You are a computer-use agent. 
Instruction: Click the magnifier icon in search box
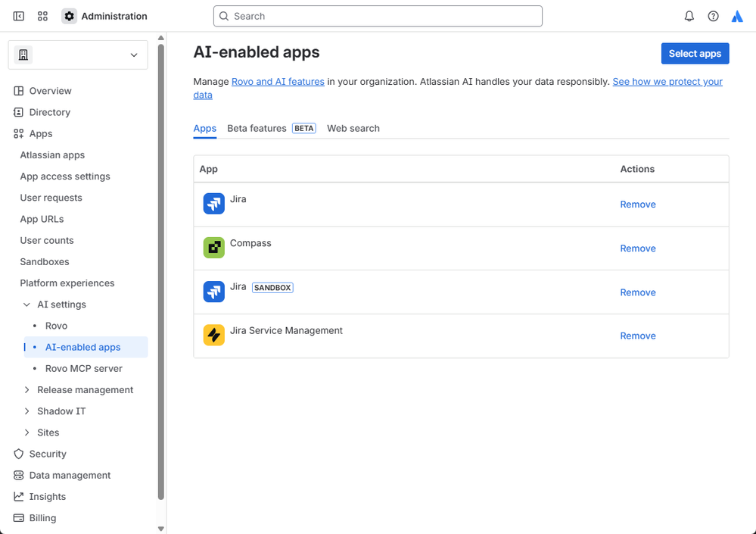tap(224, 16)
